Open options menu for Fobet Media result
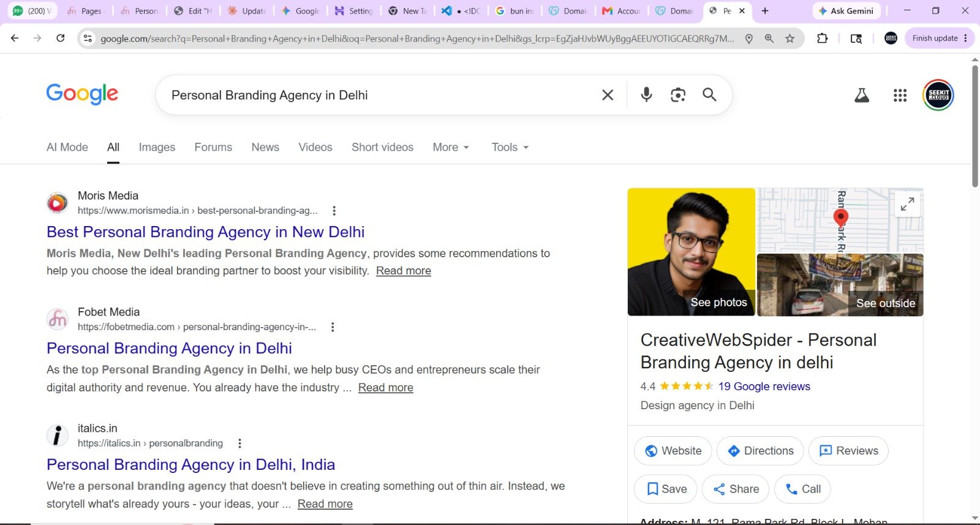980x525 pixels. [x=333, y=327]
